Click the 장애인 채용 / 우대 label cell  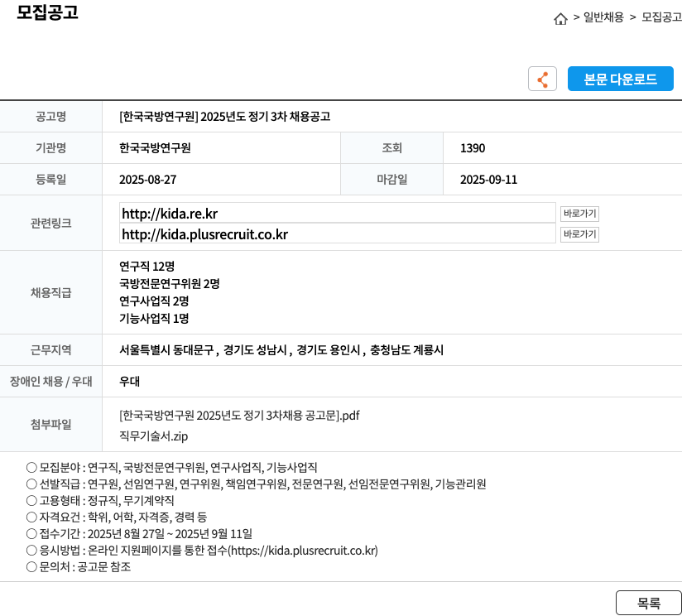click(50, 381)
